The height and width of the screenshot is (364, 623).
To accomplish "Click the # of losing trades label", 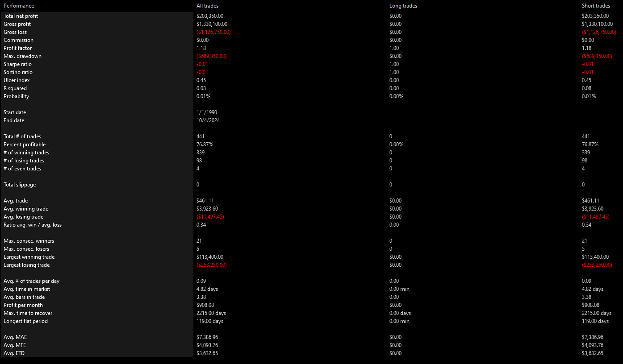I will 24,161.
